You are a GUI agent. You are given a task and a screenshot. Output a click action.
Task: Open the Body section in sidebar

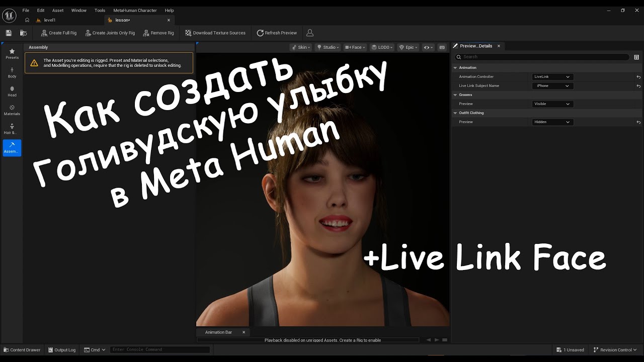click(12, 72)
